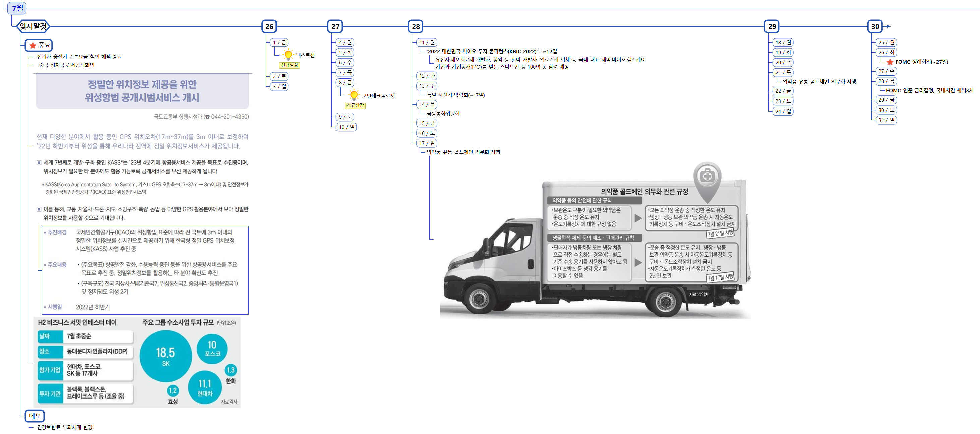This screenshot has width=980, height=434.
Task: Click the lightbulb icon beside 코난테크놀로지
Action: point(354,95)
